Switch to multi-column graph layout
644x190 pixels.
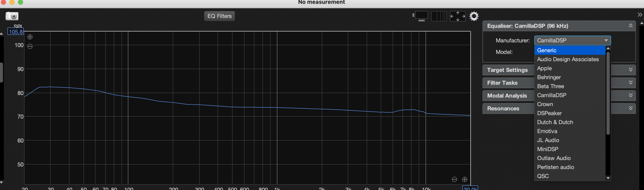point(439,16)
